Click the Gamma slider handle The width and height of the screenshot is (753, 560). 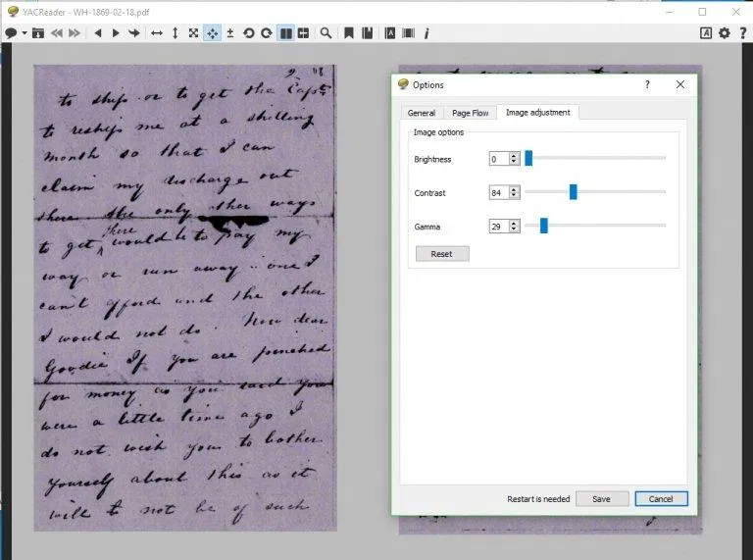(x=543, y=227)
